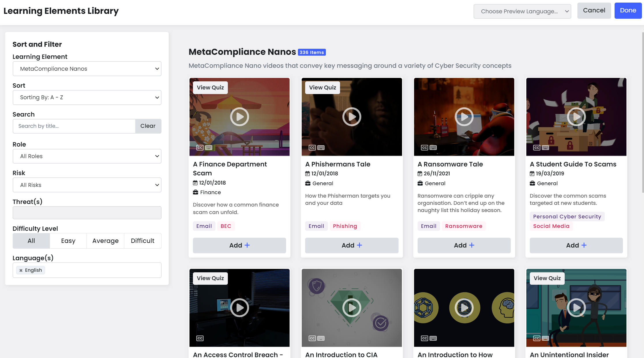Click calendar icon on A Phishermans Tale card
The width and height of the screenshot is (644, 358).
pyautogui.click(x=307, y=174)
